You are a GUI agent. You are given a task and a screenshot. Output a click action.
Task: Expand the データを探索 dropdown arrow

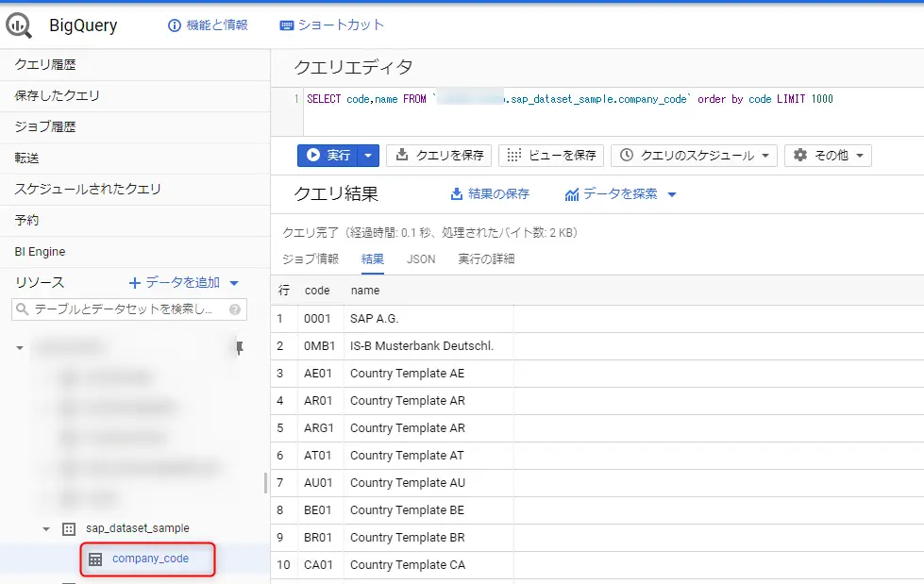tap(672, 194)
